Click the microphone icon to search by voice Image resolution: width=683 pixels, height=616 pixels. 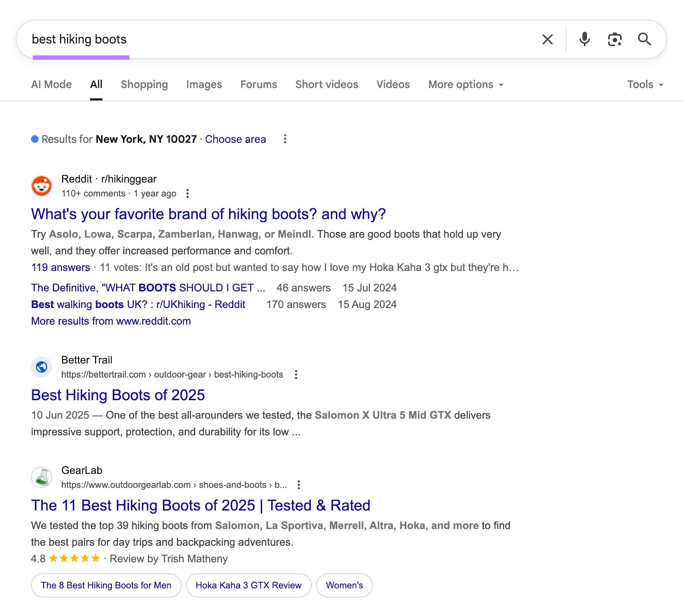584,39
